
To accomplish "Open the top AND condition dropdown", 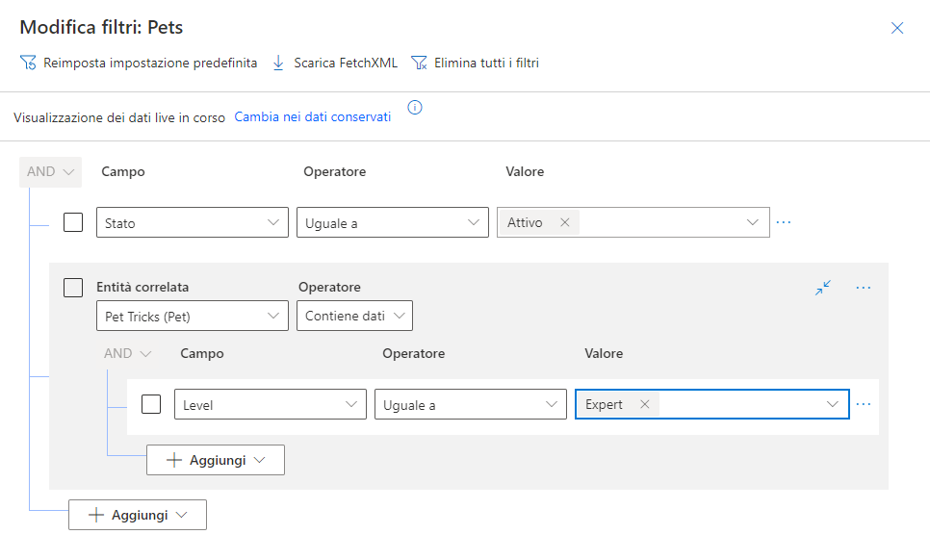I will pos(50,171).
